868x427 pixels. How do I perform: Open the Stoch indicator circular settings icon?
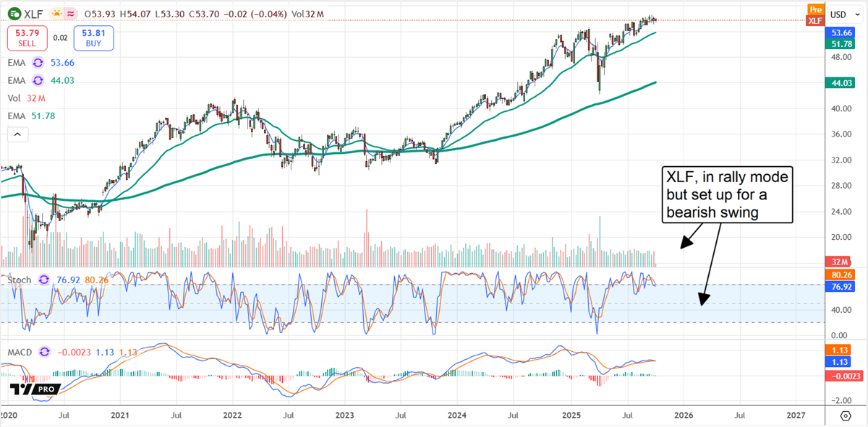click(43, 280)
